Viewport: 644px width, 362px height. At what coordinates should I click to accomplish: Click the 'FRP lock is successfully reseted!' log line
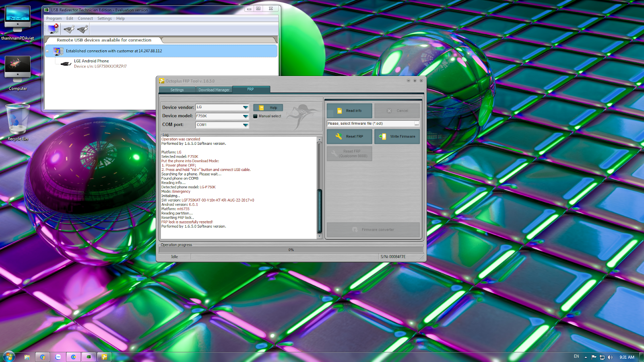187,222
